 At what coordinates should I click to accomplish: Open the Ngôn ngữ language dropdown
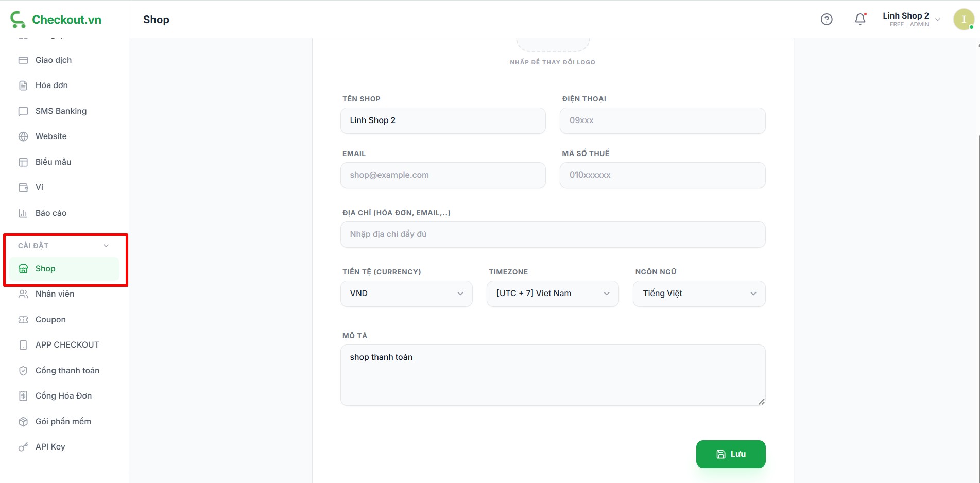point(699,294)
